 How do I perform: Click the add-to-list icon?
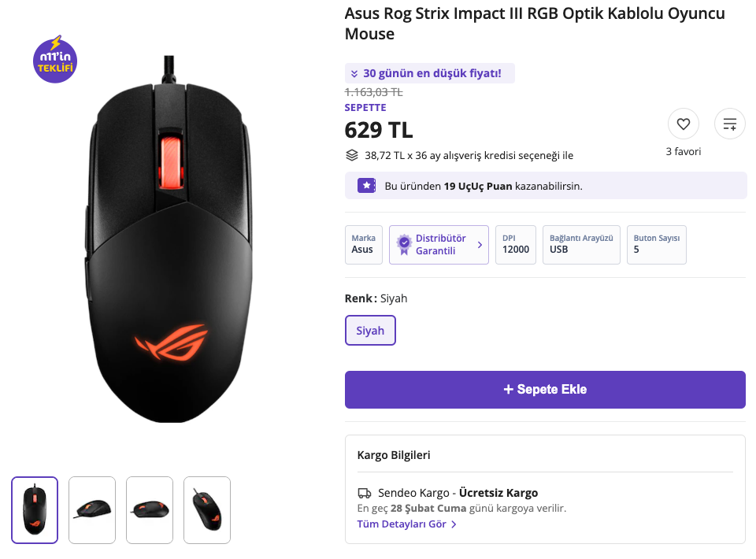(730, 124)
